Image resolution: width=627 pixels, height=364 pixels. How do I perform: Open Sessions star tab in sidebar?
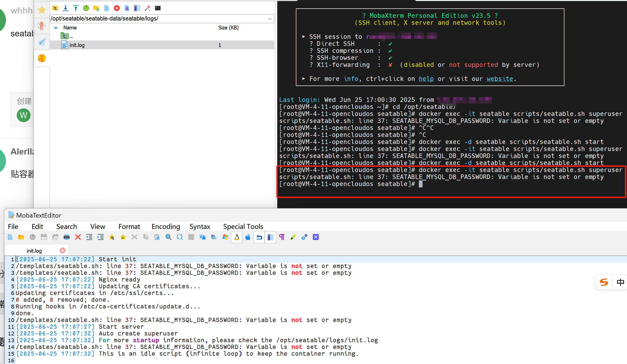pos(42,10)
